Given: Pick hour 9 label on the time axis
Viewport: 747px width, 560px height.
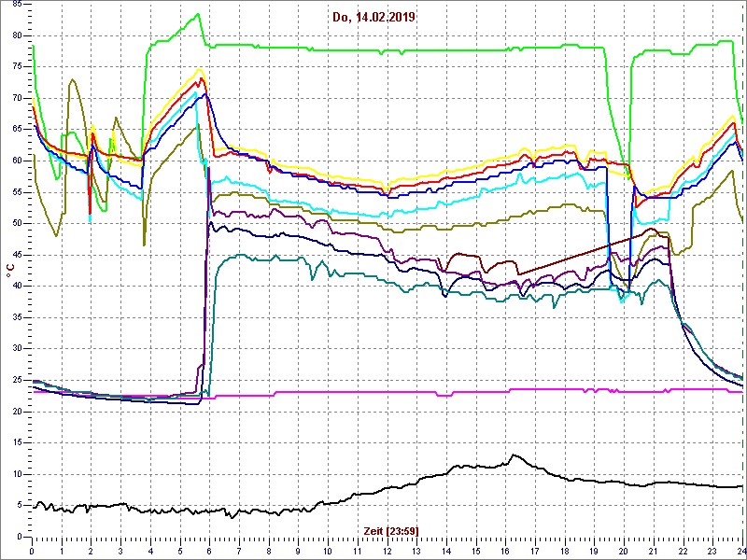Looking at the screenshot, I should pos(298,550).
